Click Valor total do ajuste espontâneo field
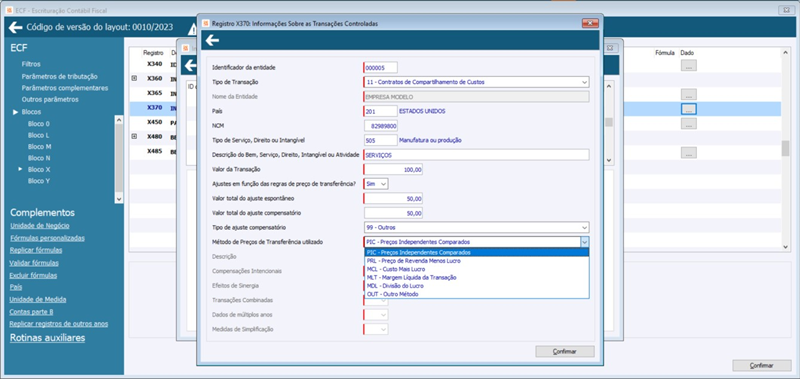Viewport: 800px width, 379px height. click(393, 198)
